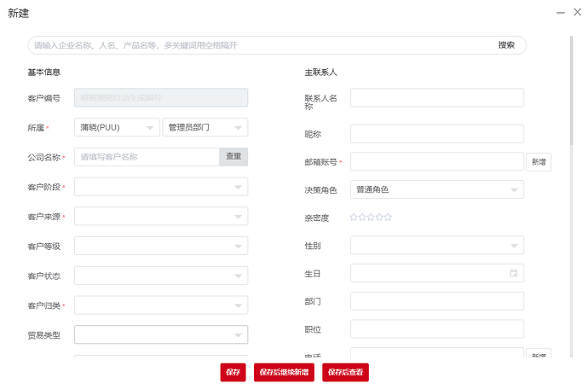
Task: Click 保存后查看 button
Action: point(345,372)
